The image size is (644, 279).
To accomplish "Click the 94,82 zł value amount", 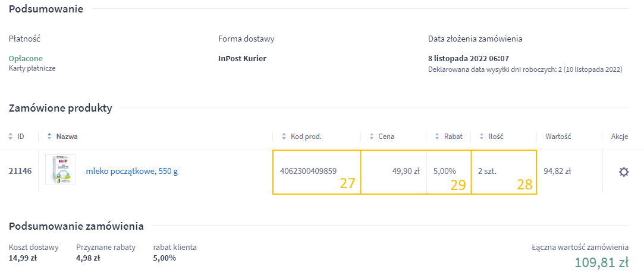I will click(x=557, y=172).
